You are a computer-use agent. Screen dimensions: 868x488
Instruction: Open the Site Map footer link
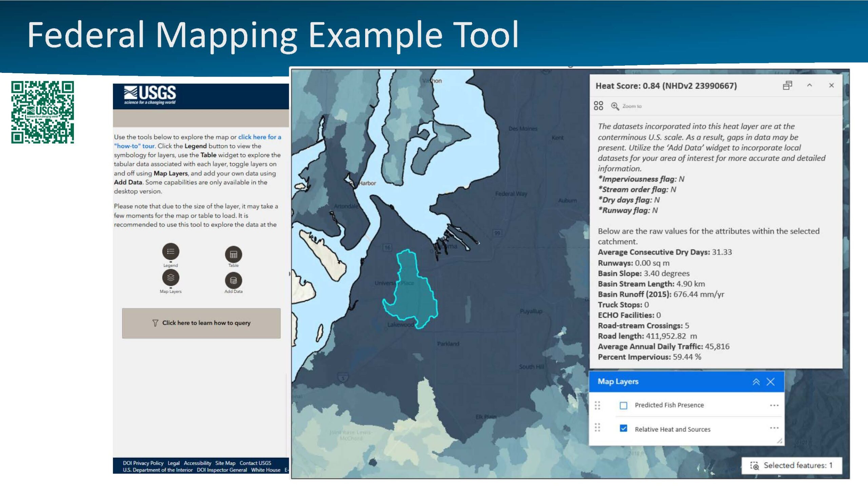(x=225, y=463)
